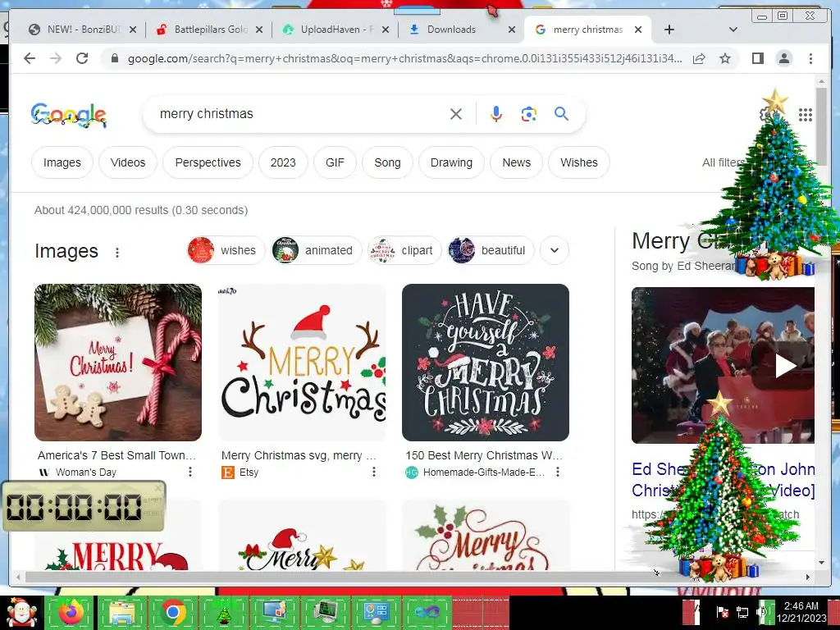Select the Drawing filter chip

point(452,162)
